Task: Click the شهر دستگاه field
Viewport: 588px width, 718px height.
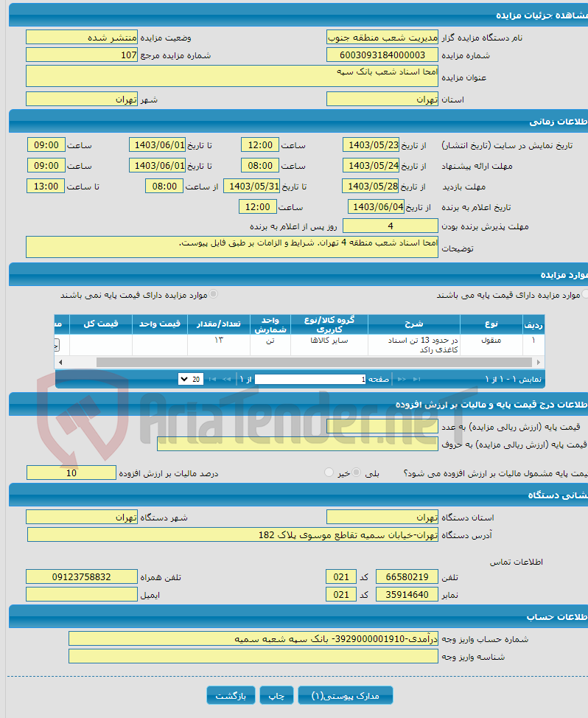Action: (x=82, y=517)
